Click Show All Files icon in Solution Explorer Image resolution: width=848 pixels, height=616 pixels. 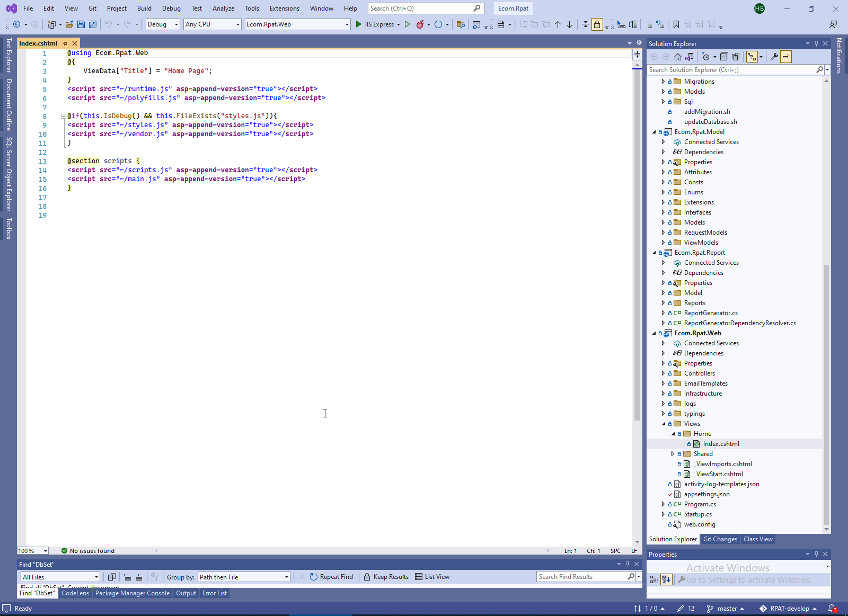click(736, 57)
